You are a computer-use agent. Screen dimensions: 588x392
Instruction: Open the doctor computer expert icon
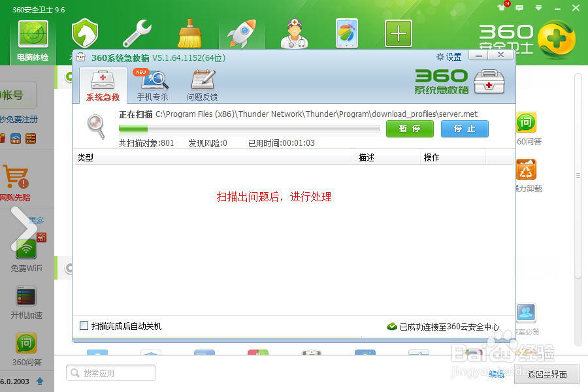tap(295, 33)
